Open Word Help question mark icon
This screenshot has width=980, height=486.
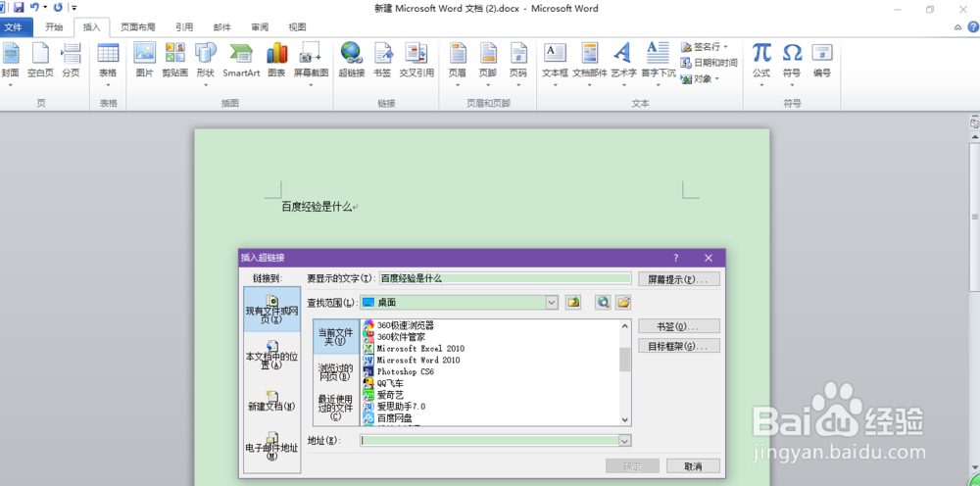tap(973, 26)
